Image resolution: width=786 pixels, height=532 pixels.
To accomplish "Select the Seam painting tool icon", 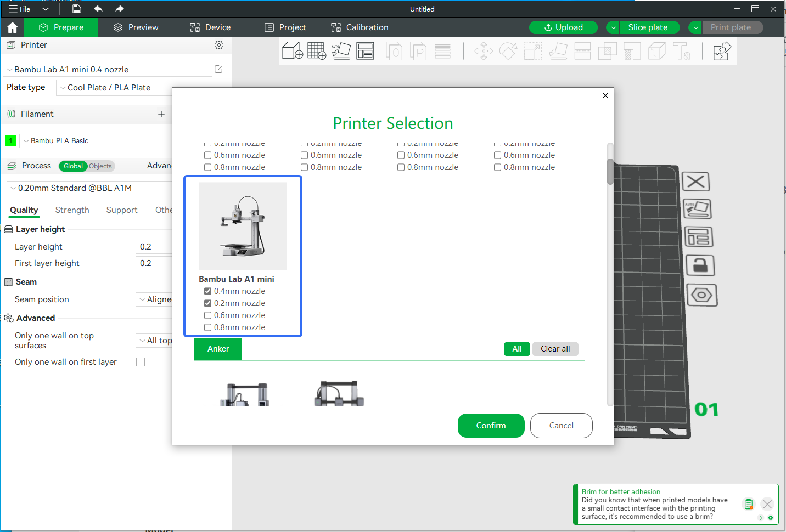I will pyautogui.click(x=657, y=52).
